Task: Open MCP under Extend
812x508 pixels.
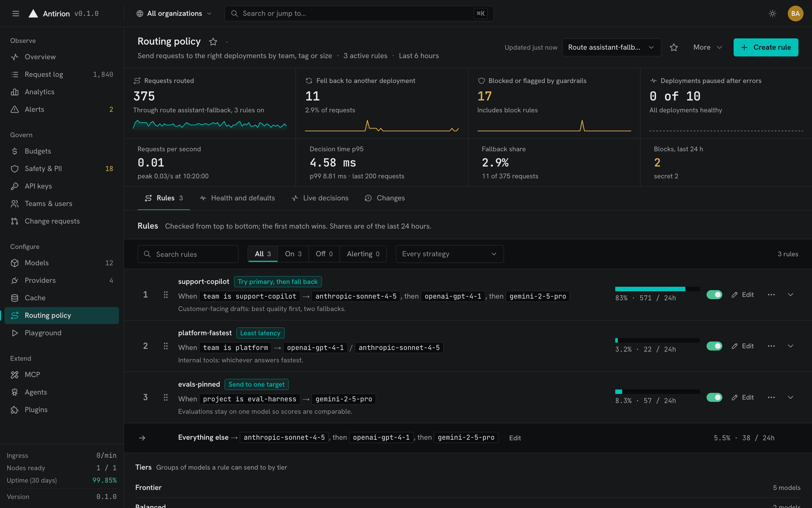Action: pos(62,375)
